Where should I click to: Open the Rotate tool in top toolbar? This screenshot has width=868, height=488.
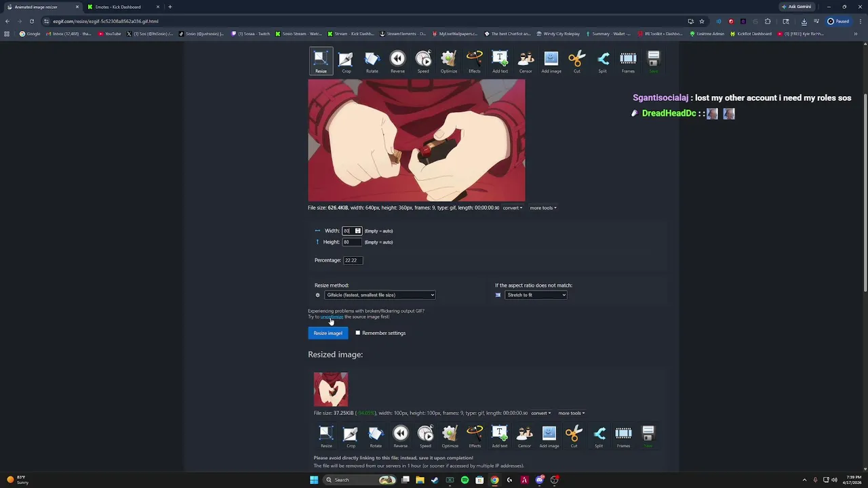pos(372,61)
